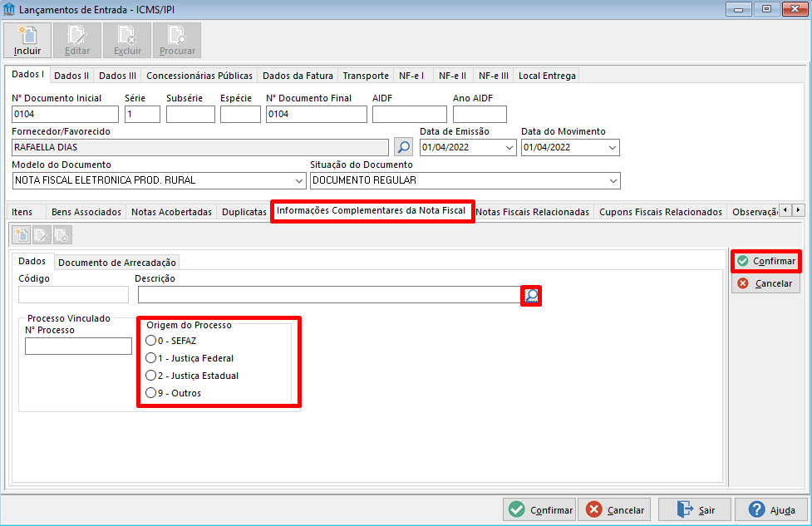Click the N° Documento Final field

point(317,115)
